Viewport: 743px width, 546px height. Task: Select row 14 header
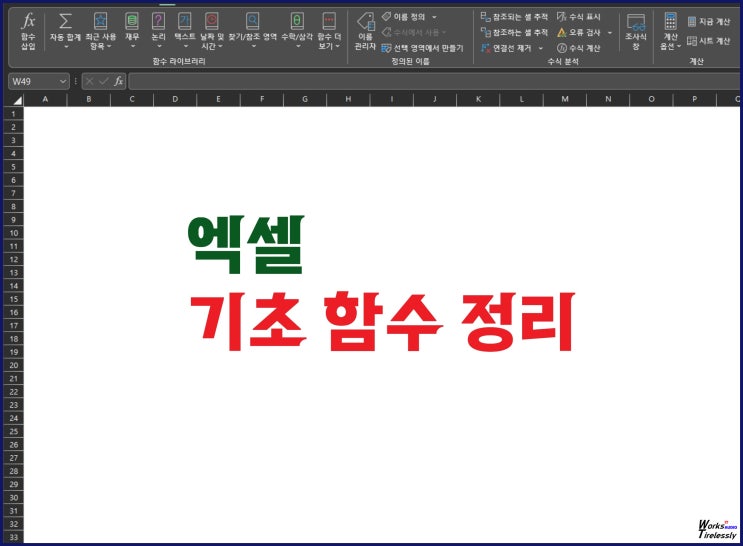13,286
